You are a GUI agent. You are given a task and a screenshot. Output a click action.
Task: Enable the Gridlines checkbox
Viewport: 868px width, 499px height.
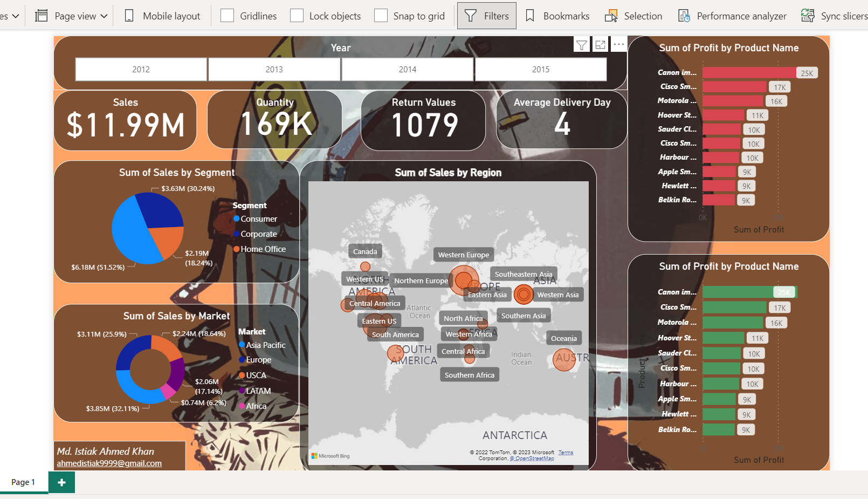(228, 16)
